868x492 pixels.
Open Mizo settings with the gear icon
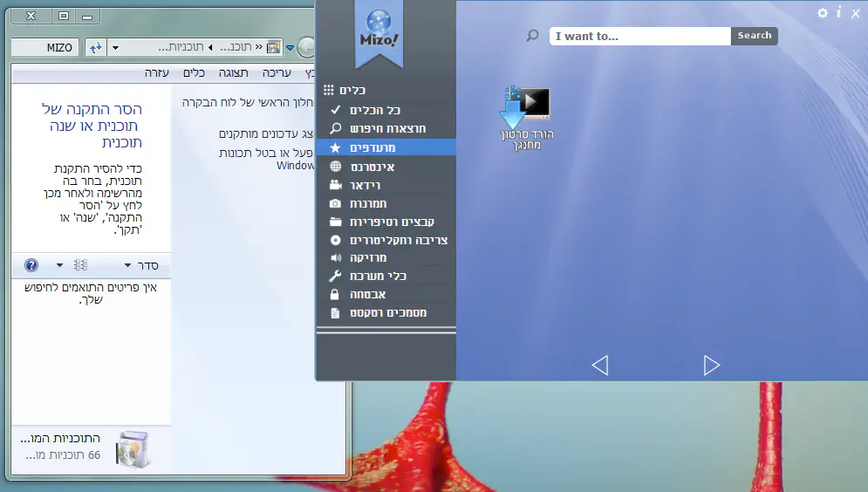pos(823,12)
